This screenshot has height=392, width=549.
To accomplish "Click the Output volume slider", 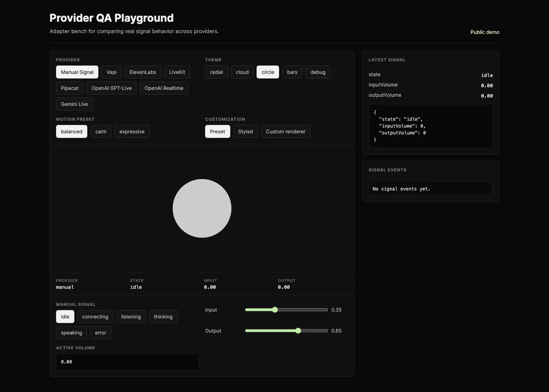I will pyautogui.click(x=286, y=331).
